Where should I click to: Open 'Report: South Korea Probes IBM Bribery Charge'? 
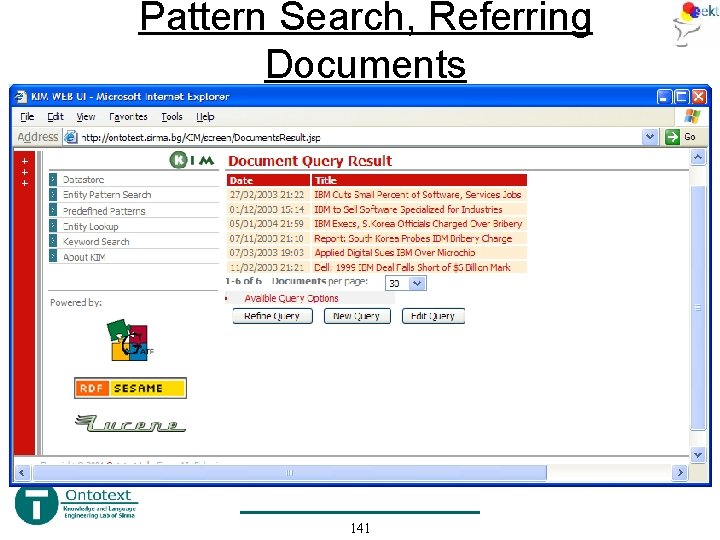pyautogui.click(x=413, y=238)
